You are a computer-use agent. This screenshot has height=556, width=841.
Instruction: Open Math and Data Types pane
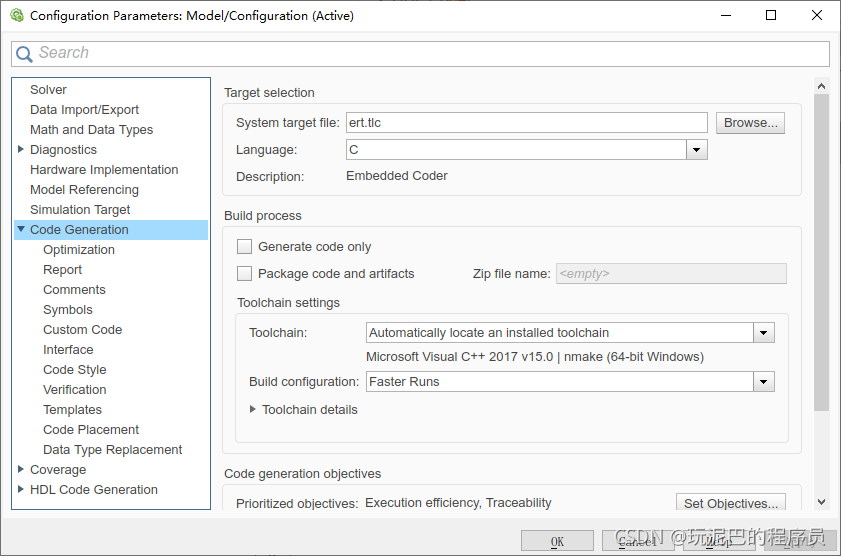pyautogui.click(x=91, y=130)
